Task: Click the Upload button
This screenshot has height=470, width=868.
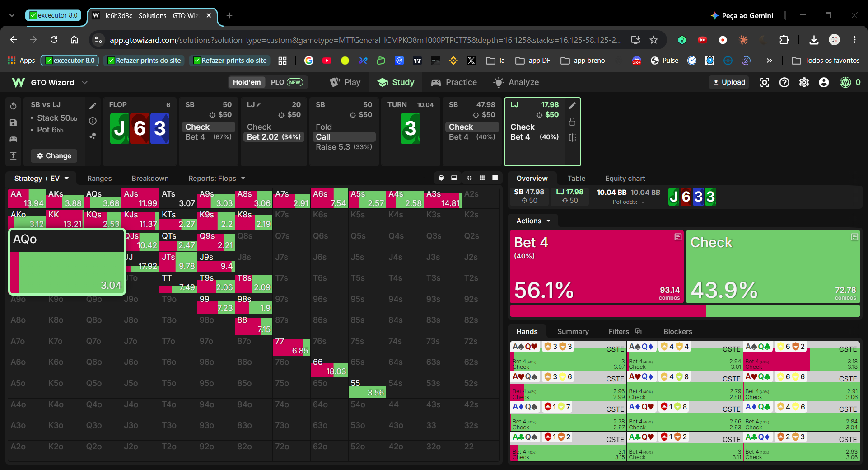Action: [x=729, y=82]
